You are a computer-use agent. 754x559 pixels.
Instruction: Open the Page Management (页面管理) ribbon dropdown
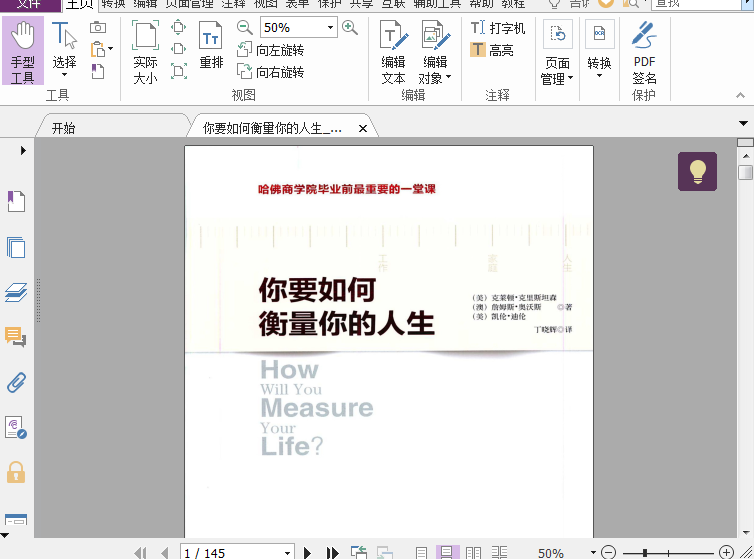pyautogui.click(x=557, y=53)
